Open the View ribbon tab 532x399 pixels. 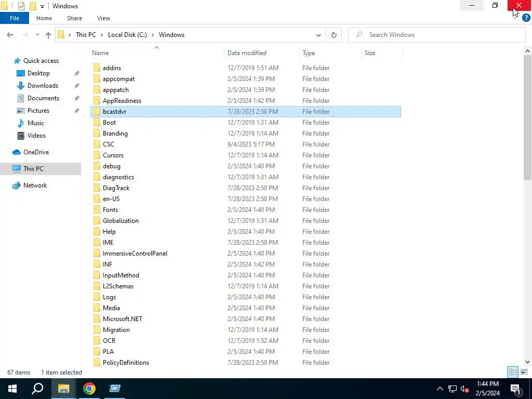(x=103, y=18)
